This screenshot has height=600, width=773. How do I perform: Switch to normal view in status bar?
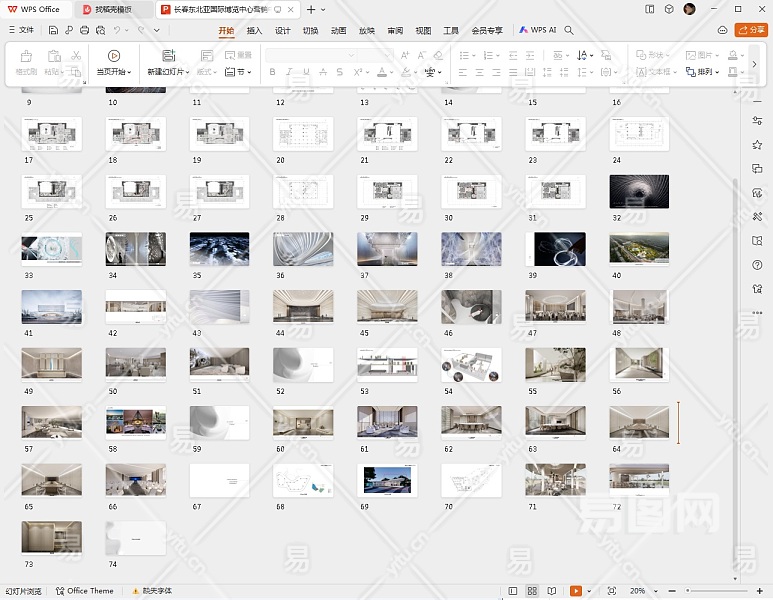pyautogui.click(x=513, y=591)
